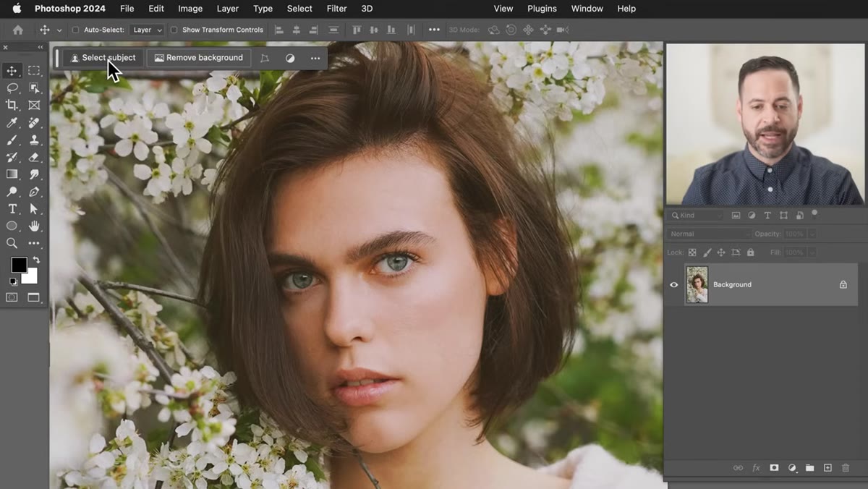Select the Pen tool
868x489 pixels.
click(x=34, y=192)
